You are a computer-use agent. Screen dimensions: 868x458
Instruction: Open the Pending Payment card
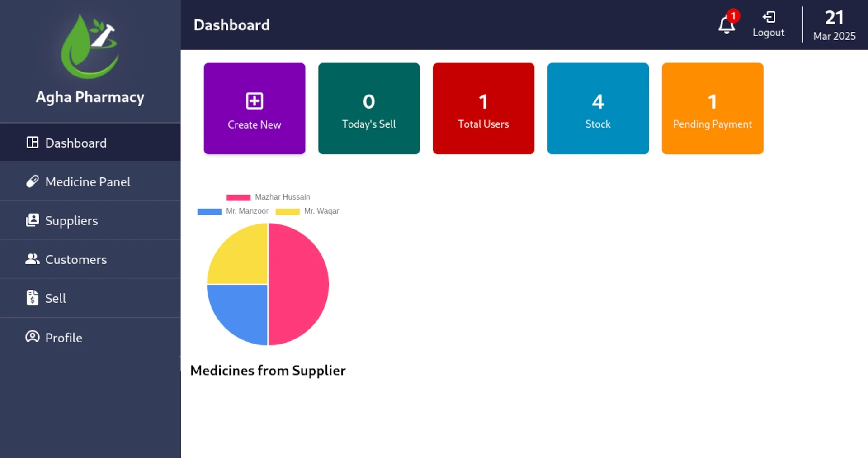tap(712, 109)
